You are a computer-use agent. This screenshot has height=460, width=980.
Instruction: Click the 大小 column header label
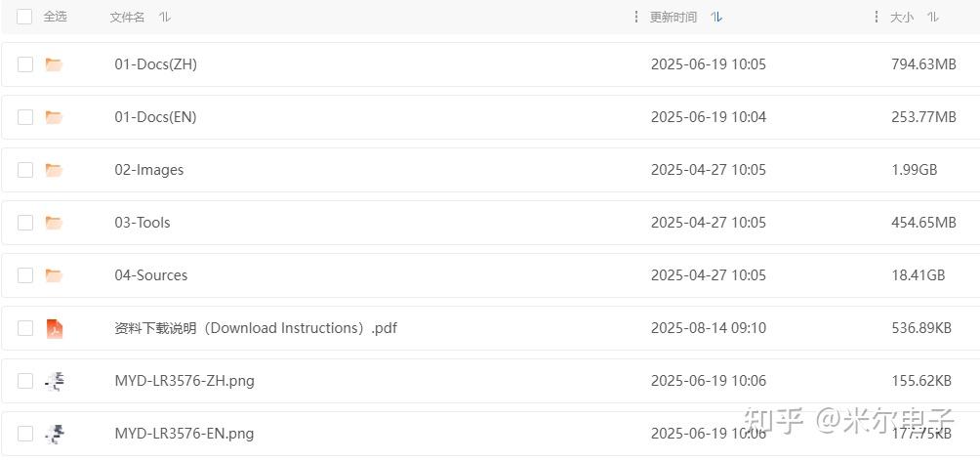coord(902,17)
